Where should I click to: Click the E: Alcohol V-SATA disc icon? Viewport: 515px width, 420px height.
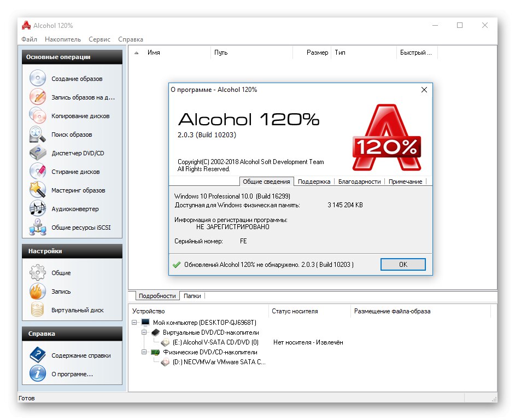(x=165, y=342)
